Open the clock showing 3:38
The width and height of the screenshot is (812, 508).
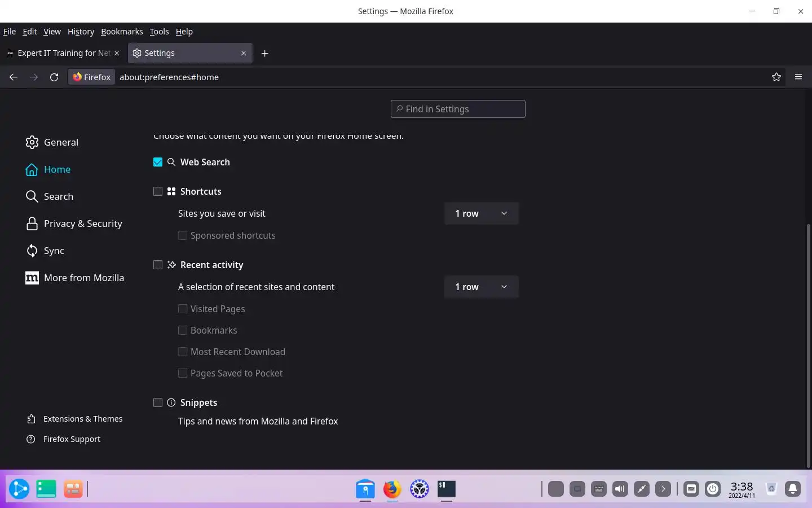742,489
